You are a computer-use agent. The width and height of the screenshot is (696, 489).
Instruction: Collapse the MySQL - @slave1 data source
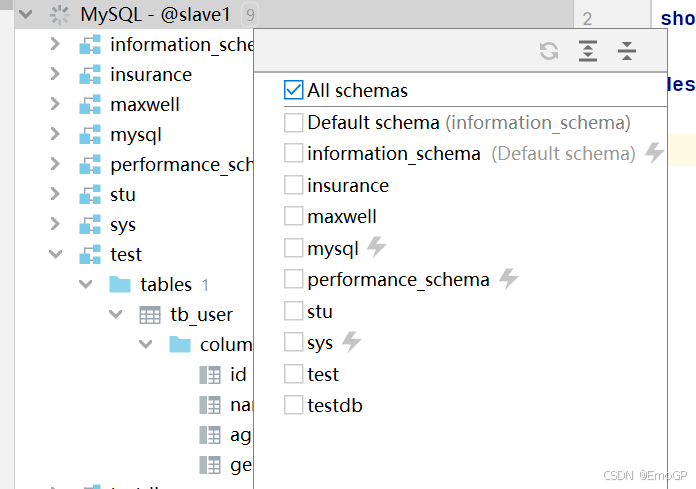[26, 14]
